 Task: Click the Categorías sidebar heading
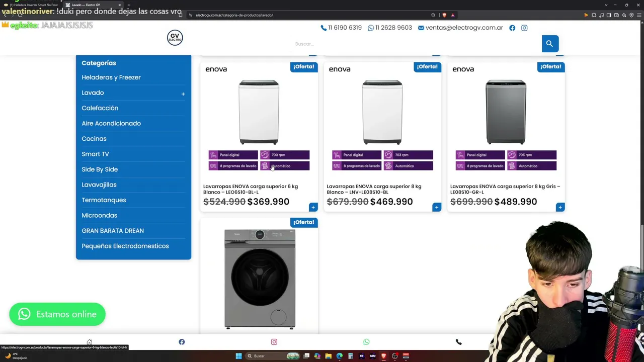tap(99, 63)
